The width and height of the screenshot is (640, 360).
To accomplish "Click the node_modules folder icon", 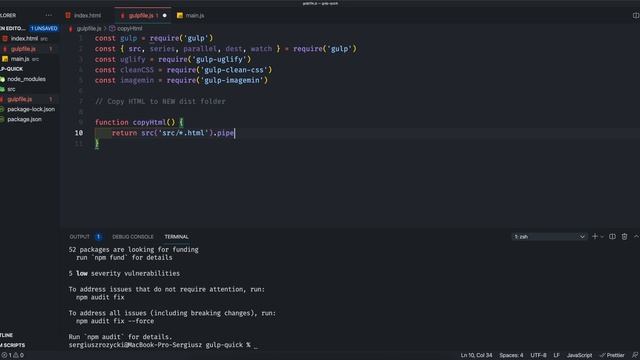I will [2, 79].
